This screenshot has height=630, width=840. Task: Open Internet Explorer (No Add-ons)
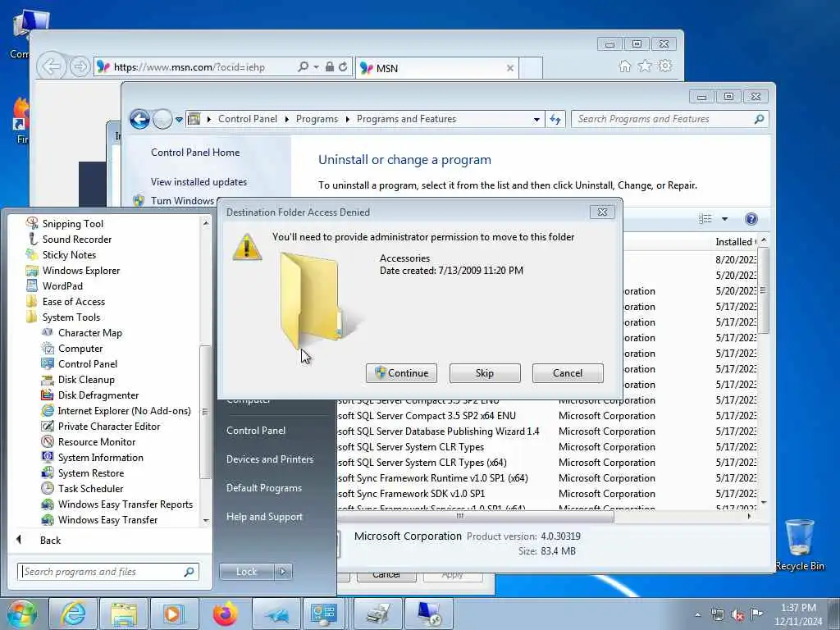click(124, 410)
